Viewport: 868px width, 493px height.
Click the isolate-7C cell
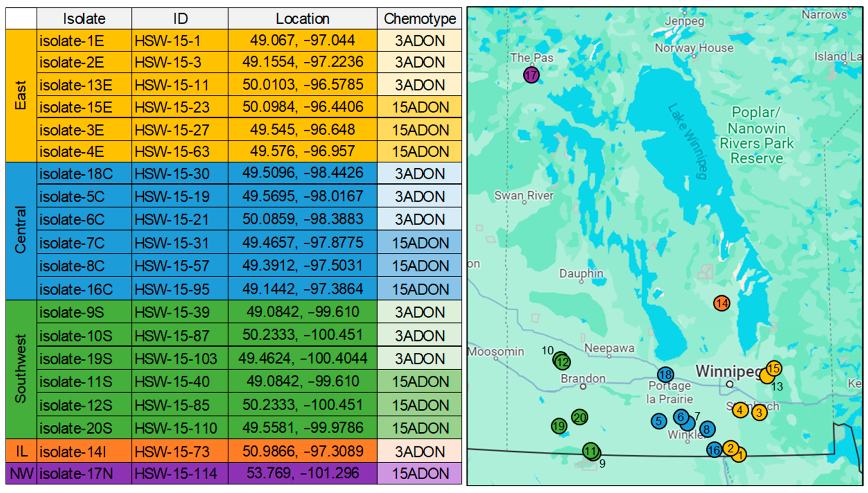click(x=84, y=242)
